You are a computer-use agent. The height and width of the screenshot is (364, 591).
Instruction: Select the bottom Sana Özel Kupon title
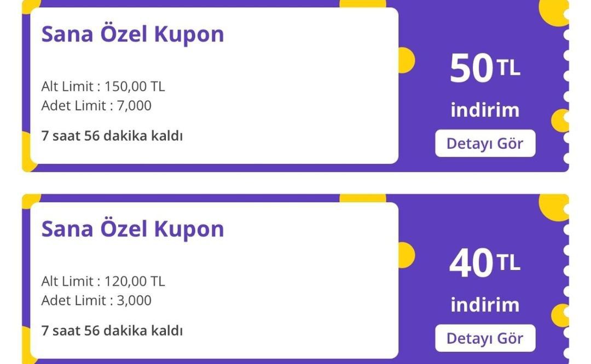tap(132, 227)
